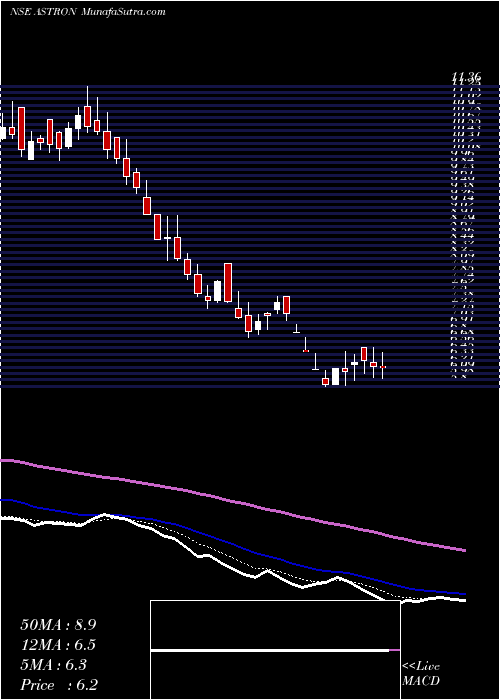The image size is (500, 700).
Task: Click the 12MA : 6.5 label
Action: pos(58,645)
